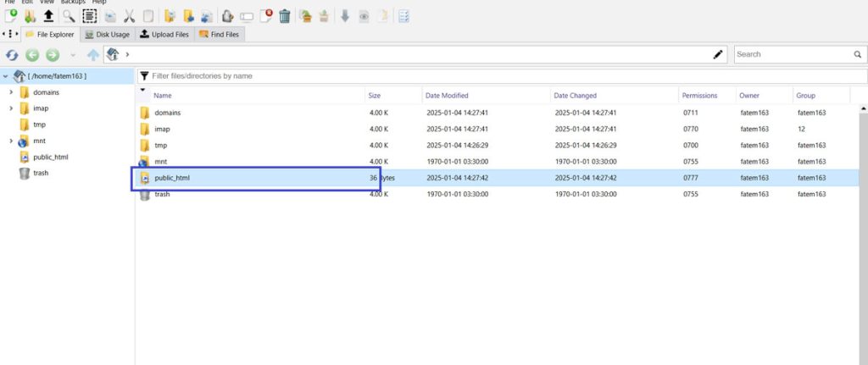Click the eye View file icon
868x365 pixels.
(x=364, y=17)
